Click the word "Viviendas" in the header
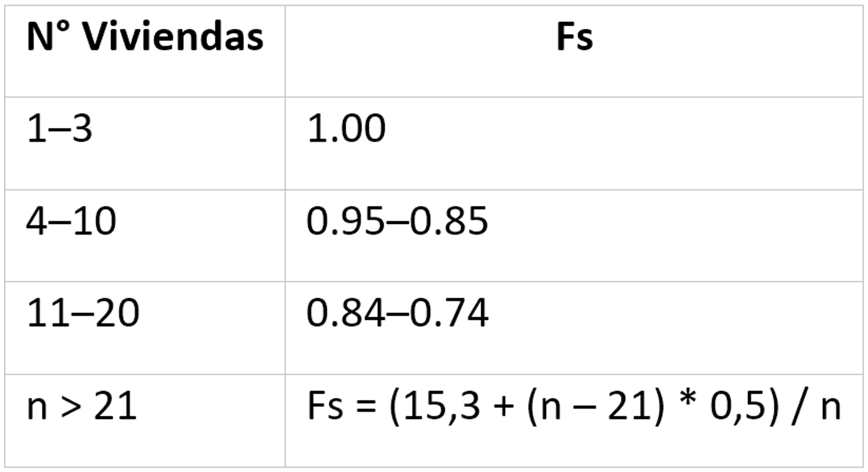The image size is (868, 472). point(173,39)
